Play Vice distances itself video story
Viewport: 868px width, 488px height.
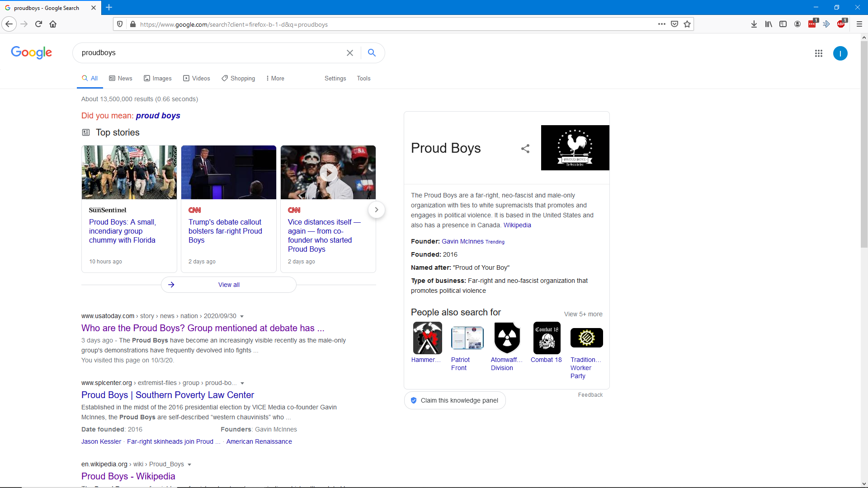pyautogui.click(x=328, y=172)
